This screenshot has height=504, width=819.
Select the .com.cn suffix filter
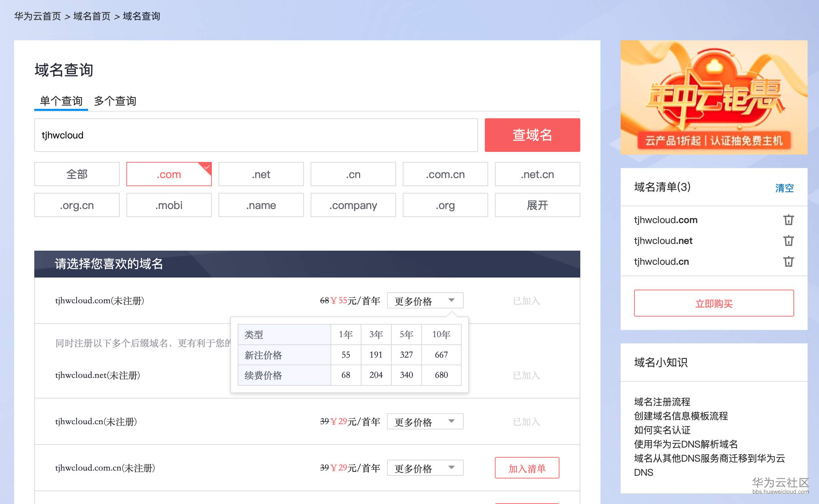click(x=445, y=174)
